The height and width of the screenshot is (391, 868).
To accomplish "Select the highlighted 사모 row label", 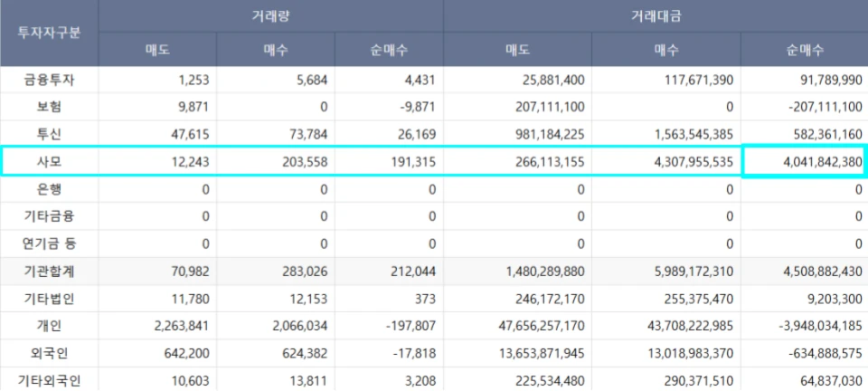I will pos(49,162).
